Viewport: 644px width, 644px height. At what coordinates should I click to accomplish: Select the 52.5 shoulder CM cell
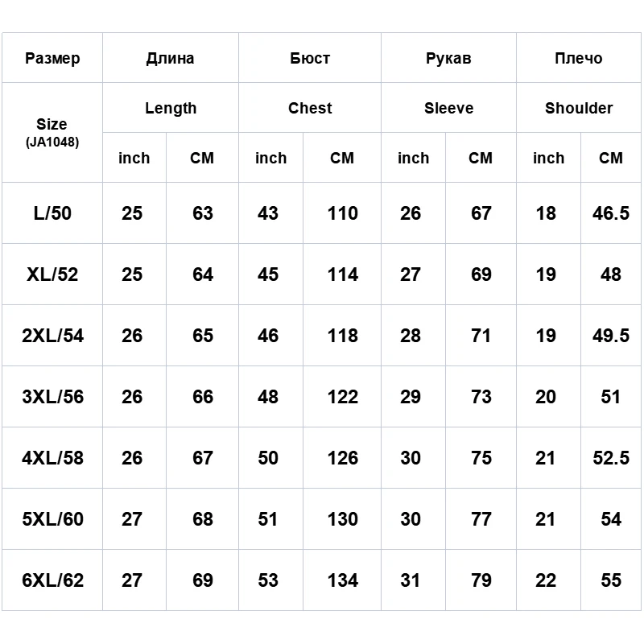tap(611, 457)
